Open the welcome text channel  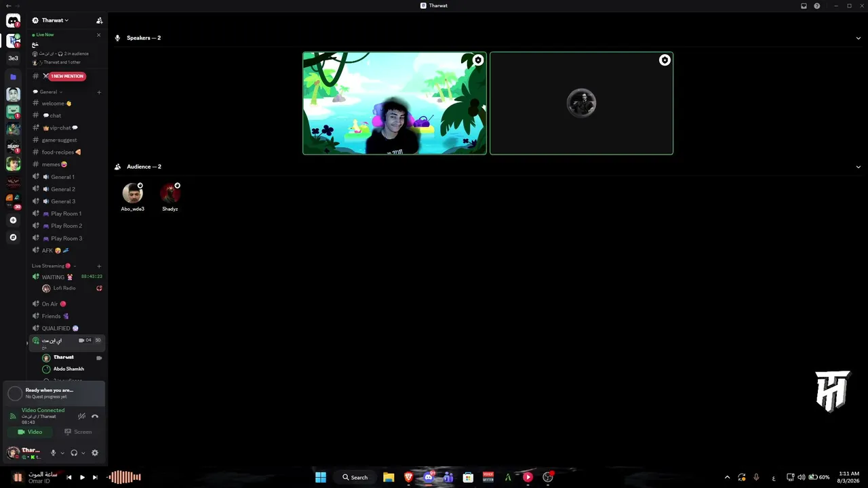[66, 104]
